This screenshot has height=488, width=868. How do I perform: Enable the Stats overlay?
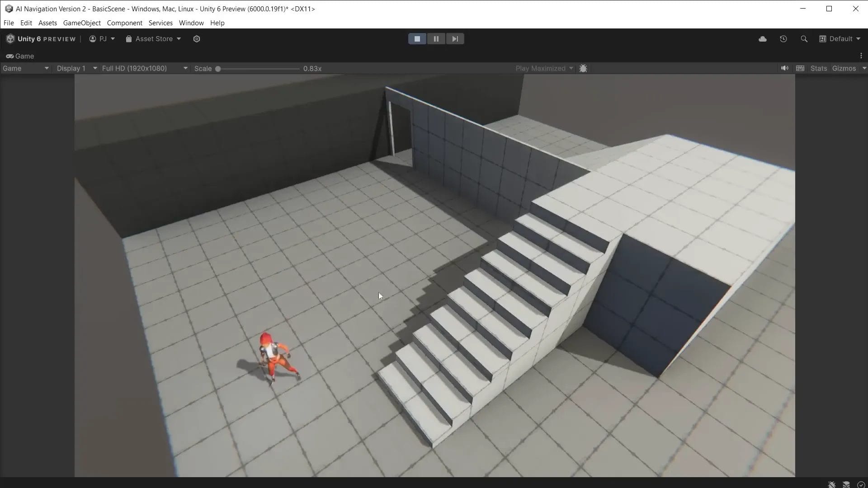click(819, 68)
